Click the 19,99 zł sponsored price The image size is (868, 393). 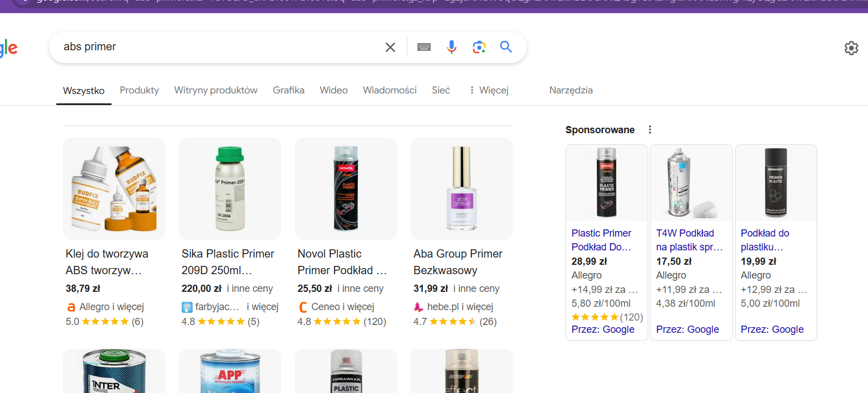coord(758,261)
